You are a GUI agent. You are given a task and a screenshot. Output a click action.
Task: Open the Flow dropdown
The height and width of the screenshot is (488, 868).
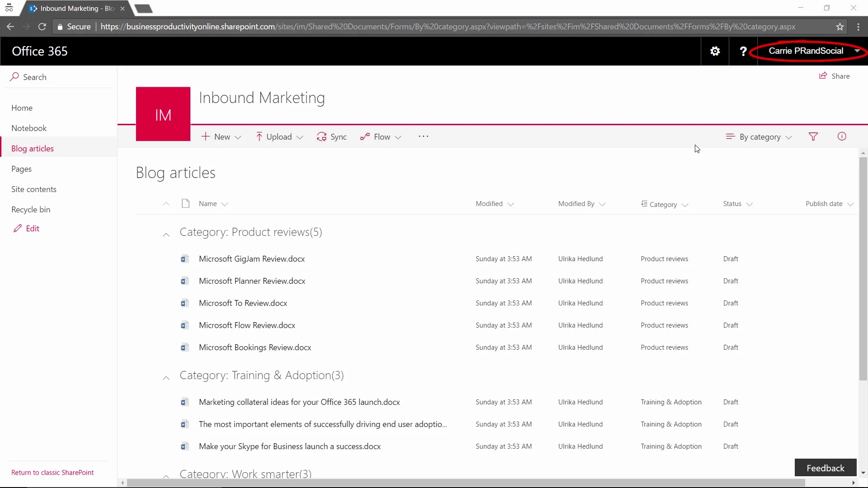tap(381, 137)
